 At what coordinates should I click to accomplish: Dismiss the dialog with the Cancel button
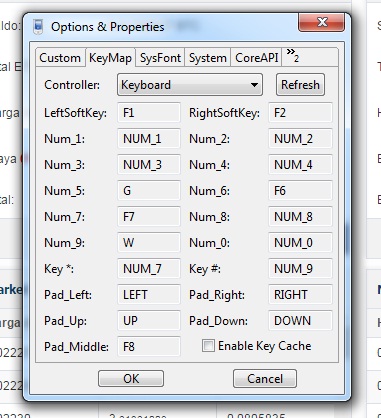[x=265, y=379]
